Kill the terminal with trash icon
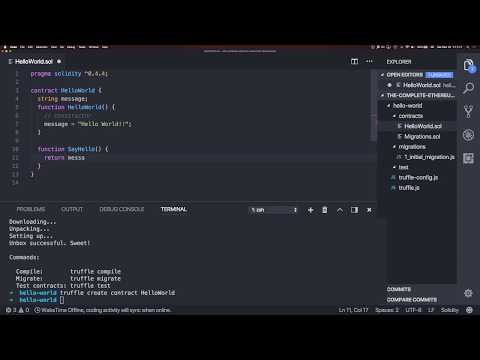 click(324, 210)
